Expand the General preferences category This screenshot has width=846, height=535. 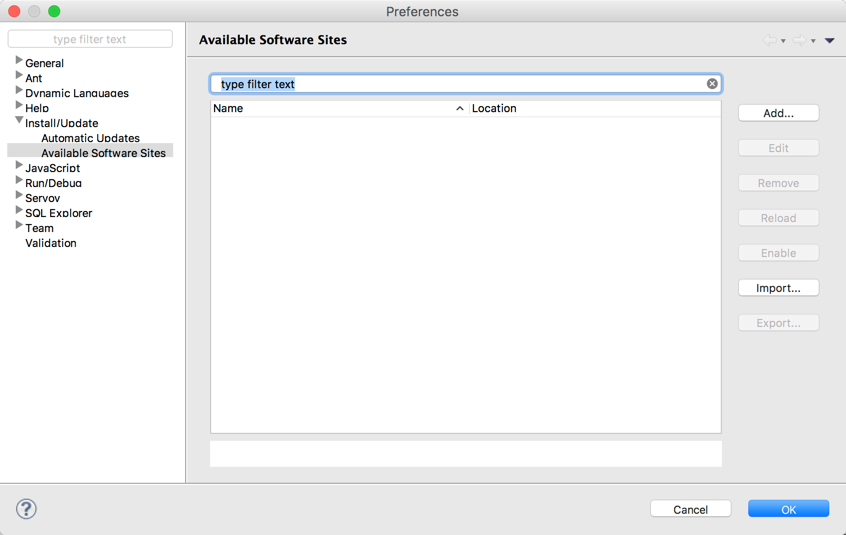19,62
